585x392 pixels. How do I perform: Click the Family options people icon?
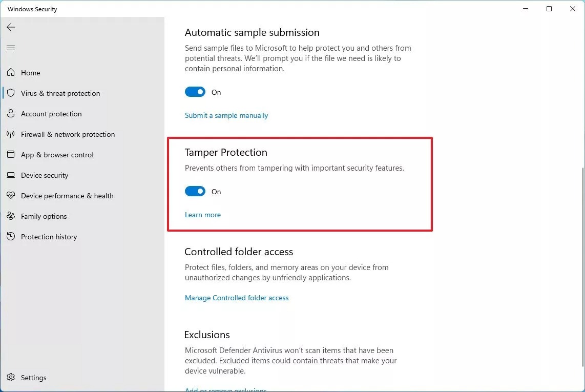(x=11, y=216)
